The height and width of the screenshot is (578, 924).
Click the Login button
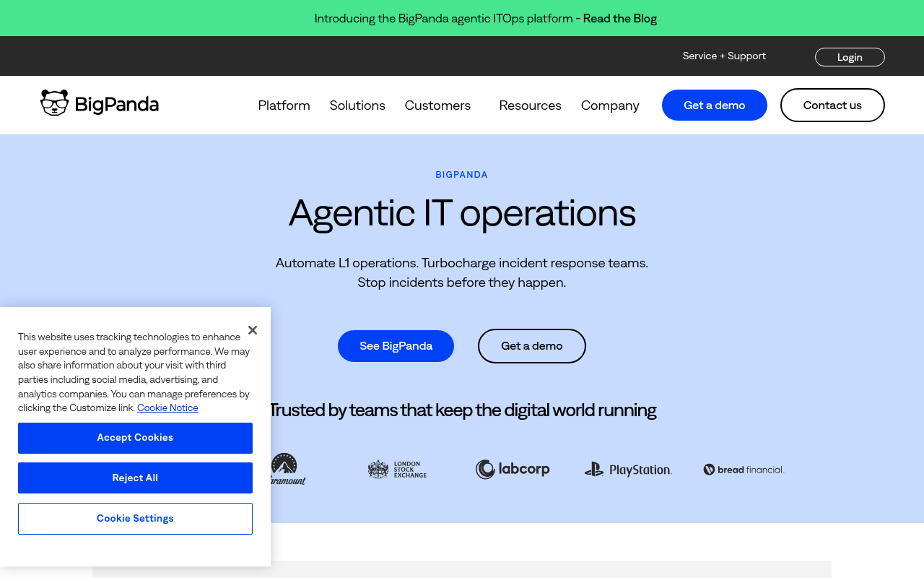849,56
